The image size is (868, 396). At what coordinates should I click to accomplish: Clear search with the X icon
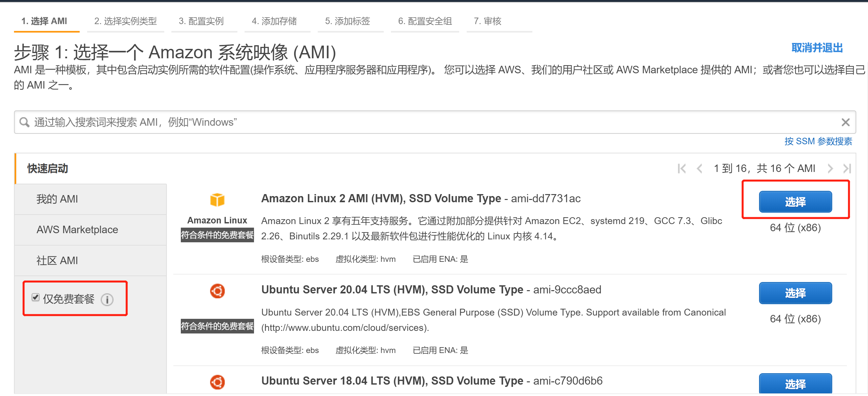[x=845, y=122]
